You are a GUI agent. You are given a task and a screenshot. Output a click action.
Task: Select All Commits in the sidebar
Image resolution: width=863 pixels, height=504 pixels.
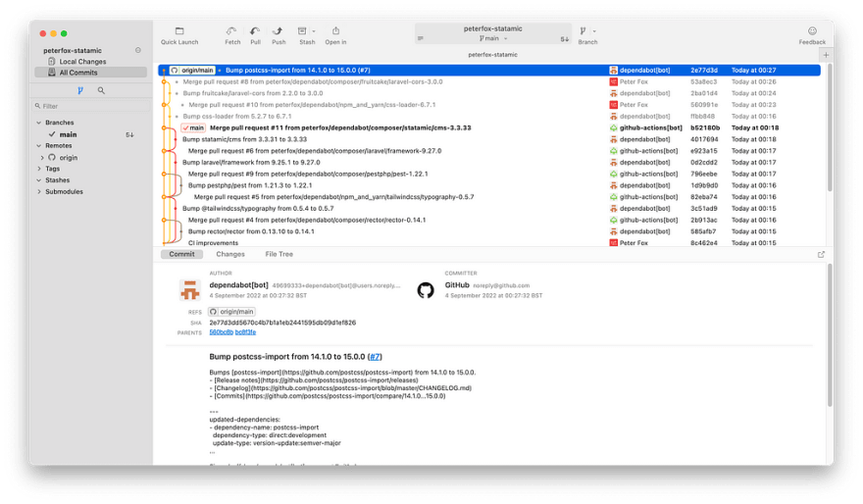tap(91, 73)
